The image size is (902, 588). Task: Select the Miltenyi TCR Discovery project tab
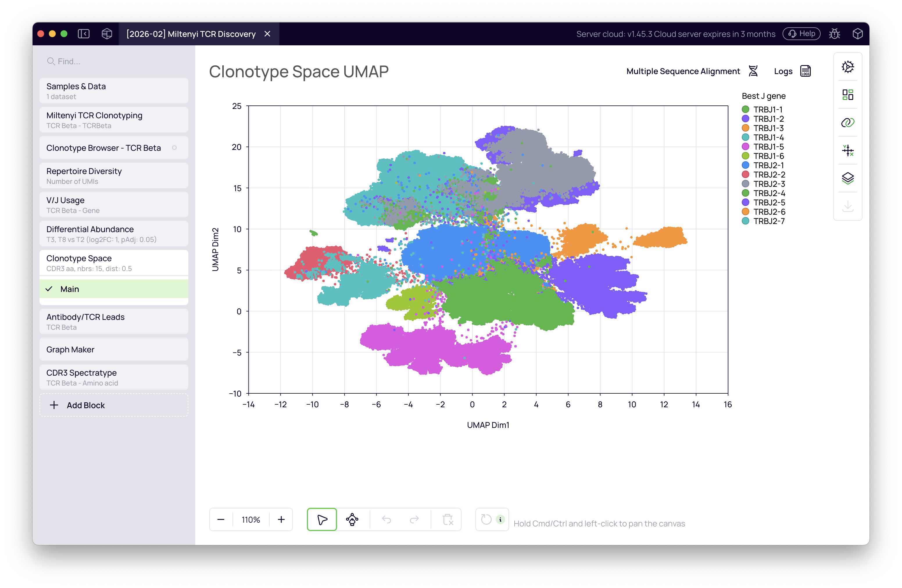pyautogui.click(x=191, y=34)
